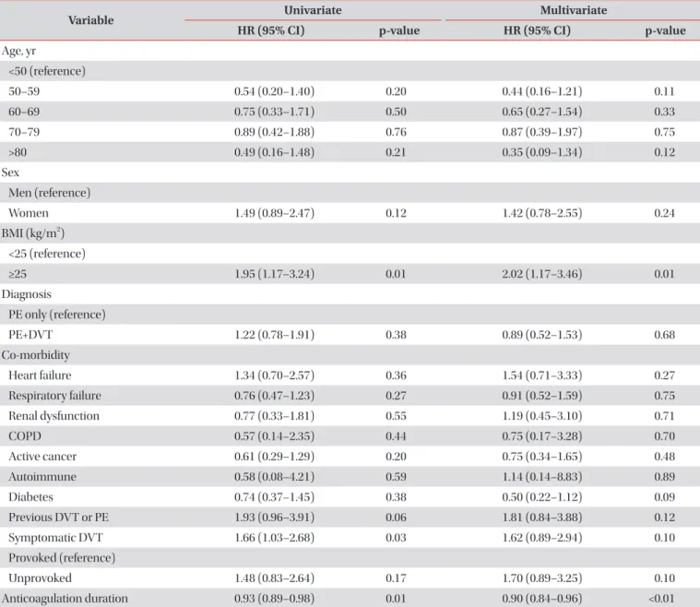Click univariate HR '0.75 (0.33–1.71)'
700x607 pixels.
pos(275,112)
